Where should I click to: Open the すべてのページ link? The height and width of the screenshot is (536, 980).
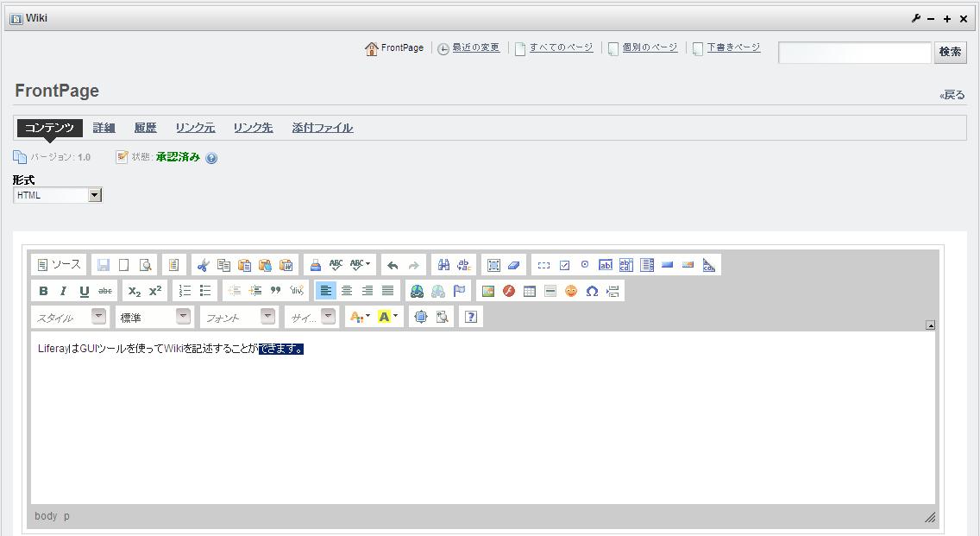point(561,47)
